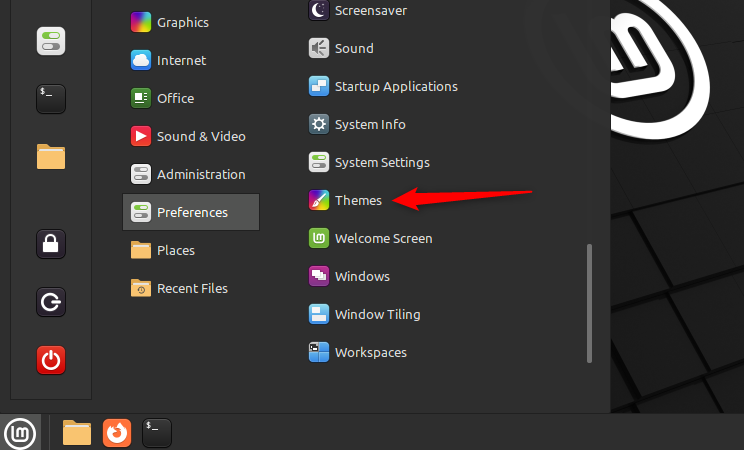Screen dimensions: 744x450
Task: Launch the Screensaver settings
Action: pos(370,10)
